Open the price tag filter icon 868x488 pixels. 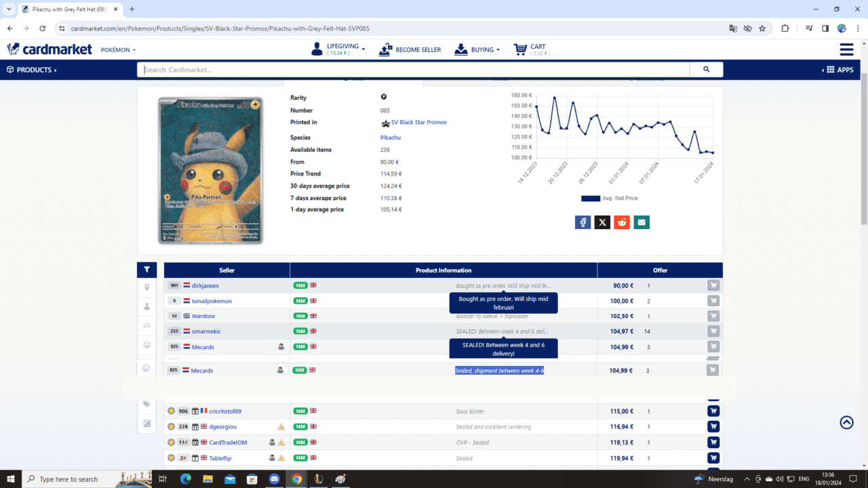[x=146, y=405]
